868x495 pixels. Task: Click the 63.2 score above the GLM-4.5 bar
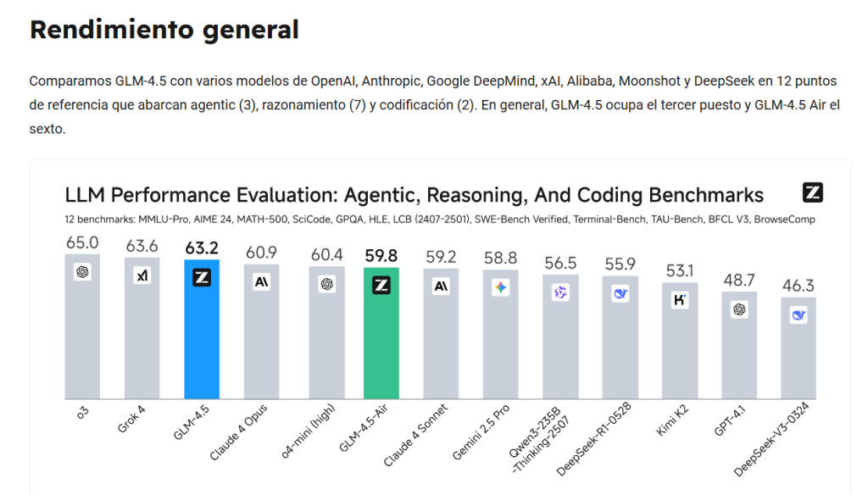(x=202, y=249)
